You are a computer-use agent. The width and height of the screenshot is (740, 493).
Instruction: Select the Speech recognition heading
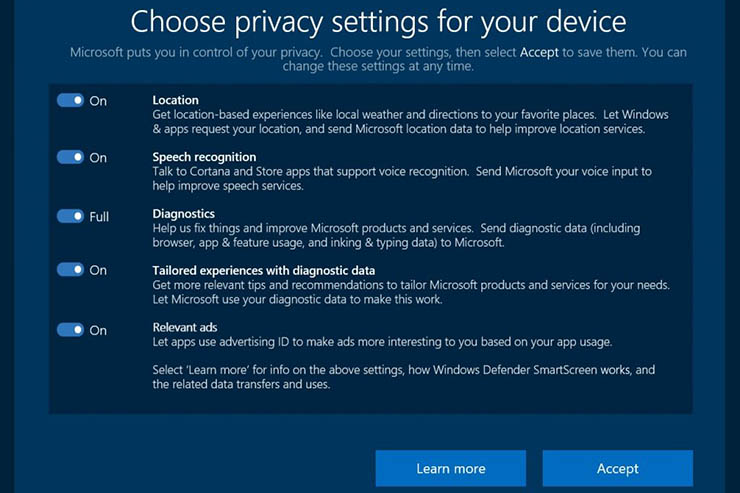tap(204, 157)
